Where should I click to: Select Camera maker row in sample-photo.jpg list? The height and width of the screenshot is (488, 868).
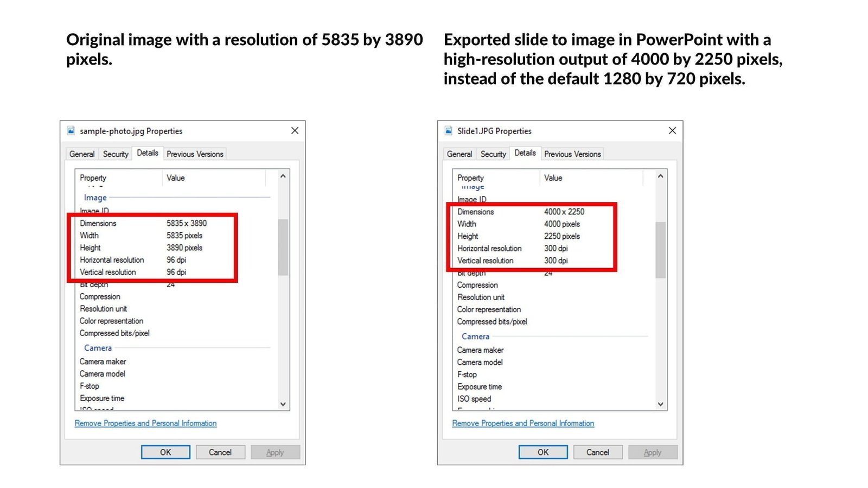[x=103, y=362]
